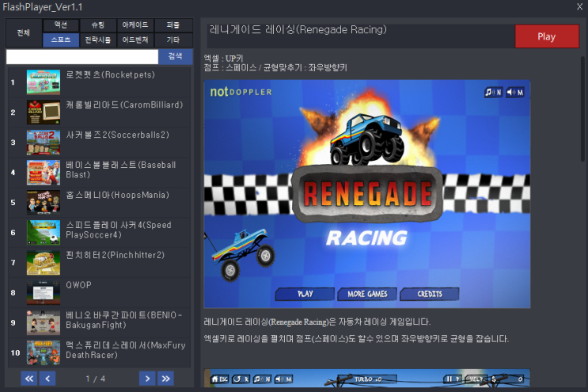The width and height of the screenshot is (588, 392).
Task: Select the 어드벤쳐 category tab
Action: pos(135,40)
